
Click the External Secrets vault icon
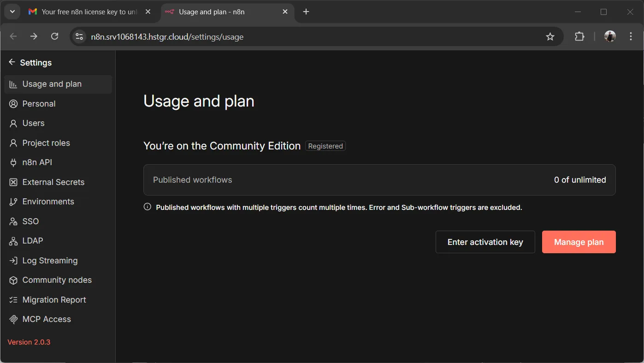(x=13, y=182)
